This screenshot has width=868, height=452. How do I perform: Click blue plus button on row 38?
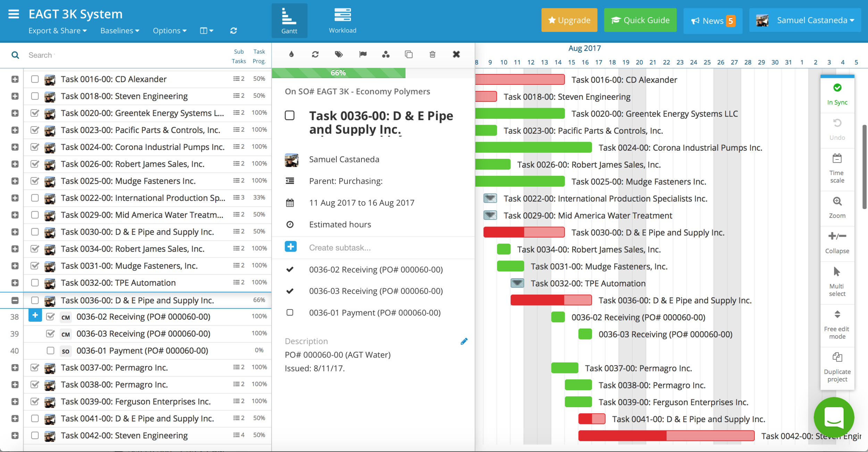[35, 315]
